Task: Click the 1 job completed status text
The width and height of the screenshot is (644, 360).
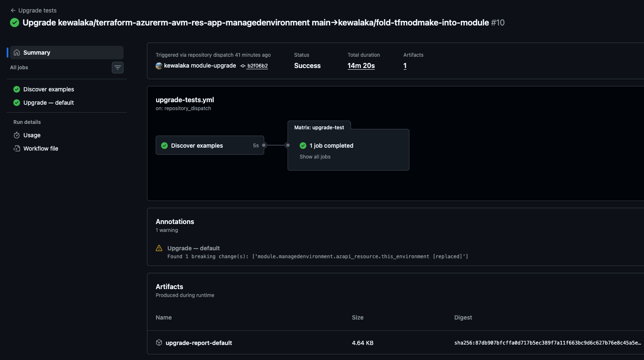Action: click(x=331, y=146)
